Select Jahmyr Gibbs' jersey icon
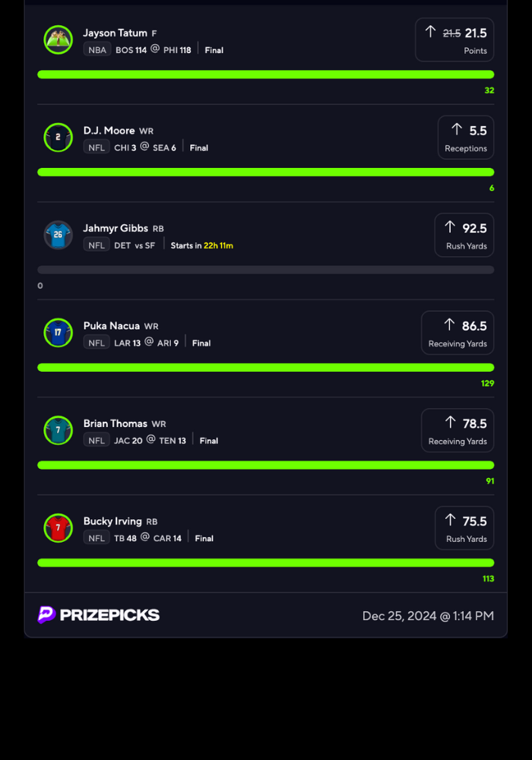The image size is (532, 760). pyautogui.click(x=58, y=235)
